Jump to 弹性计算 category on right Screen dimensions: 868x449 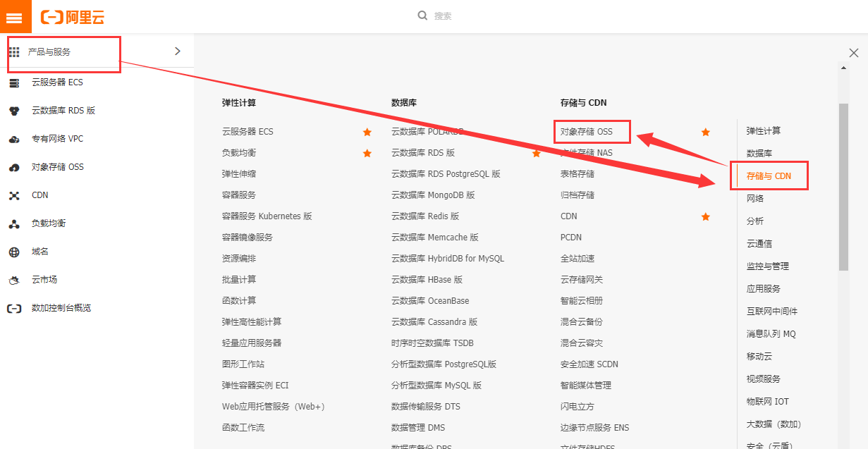pyautogui.click(x=764, y=131)
